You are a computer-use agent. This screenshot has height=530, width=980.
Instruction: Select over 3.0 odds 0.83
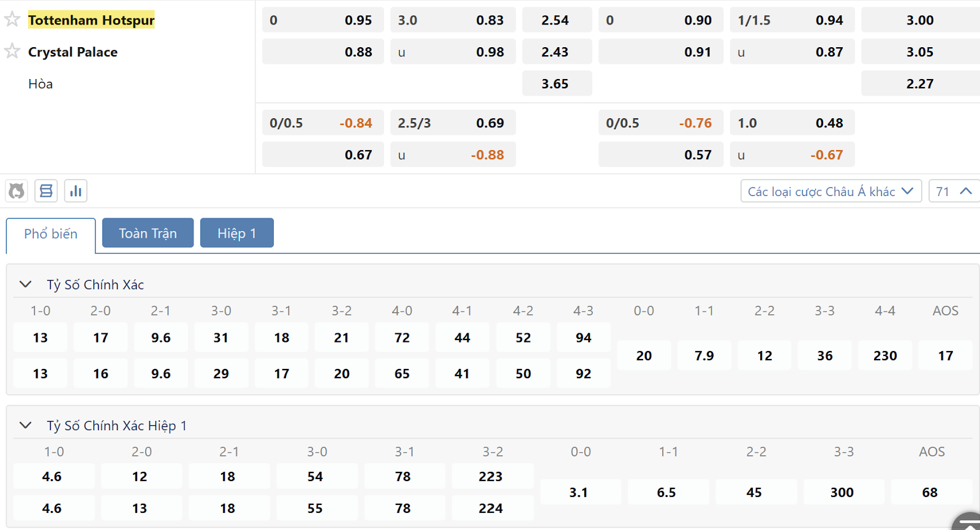click(453, 20)
